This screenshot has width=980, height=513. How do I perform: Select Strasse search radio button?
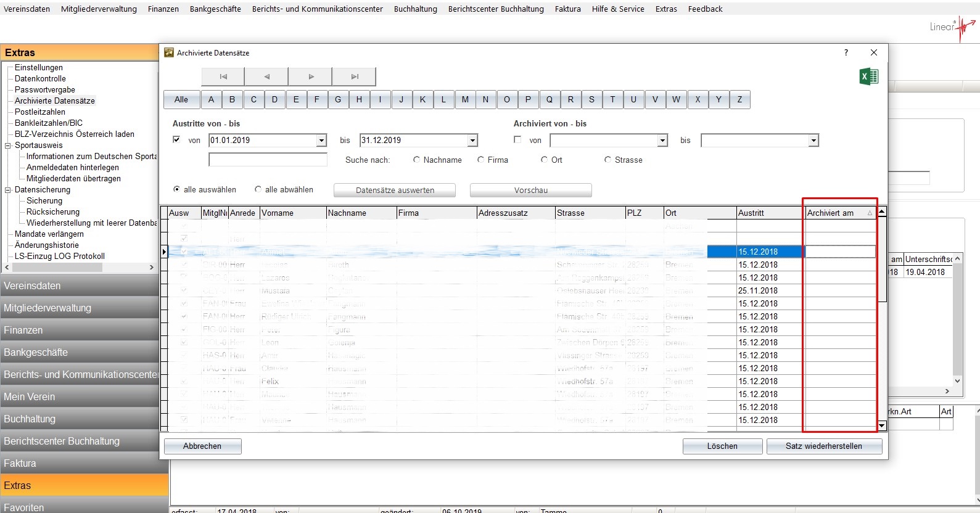pos(608,160)
